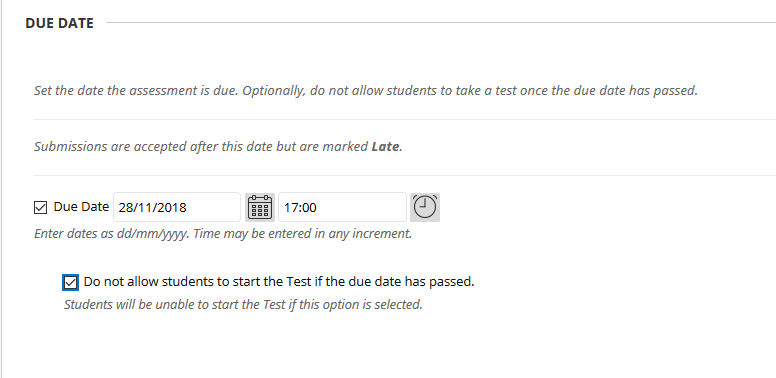The height and width of the screenshot is (378, 776).
Task: Select the clock button beside the time field
Action: [425, 207]
